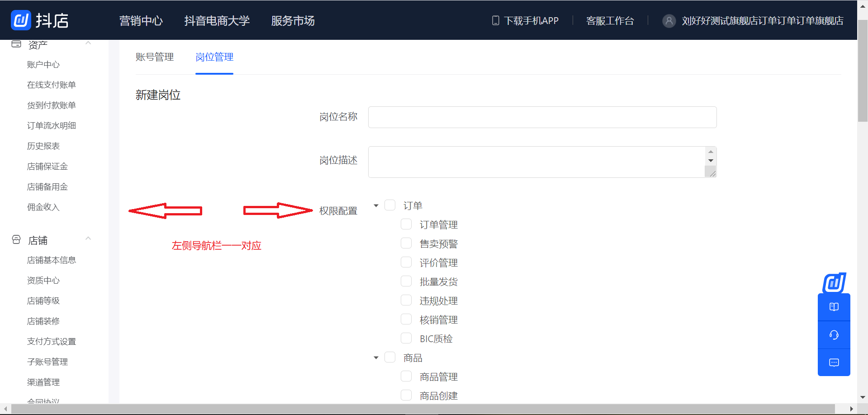Image resolution: width=868 pixels, height=415 pixels.
Task: Open 营销中心 in the top navigation
Action: tap(141, 21)
